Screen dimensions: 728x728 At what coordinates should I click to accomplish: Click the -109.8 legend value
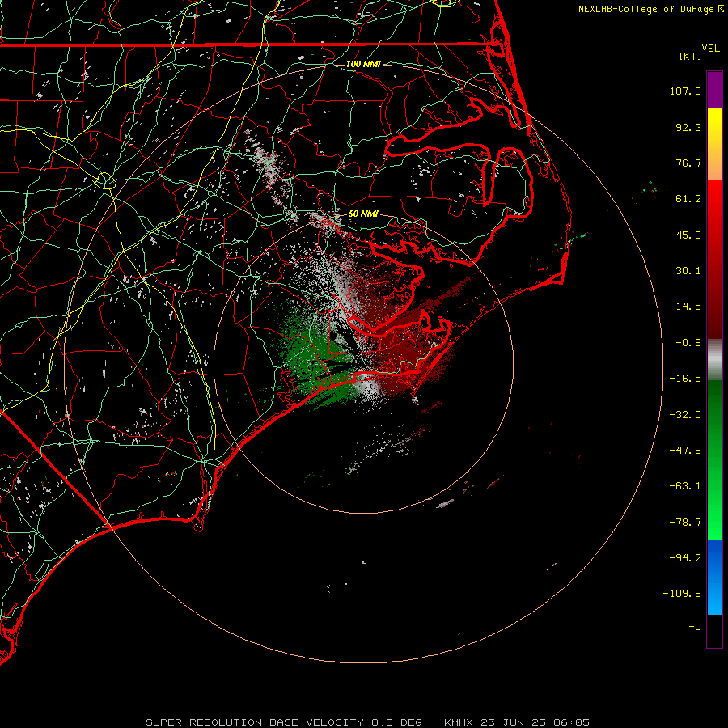point(682,594)
